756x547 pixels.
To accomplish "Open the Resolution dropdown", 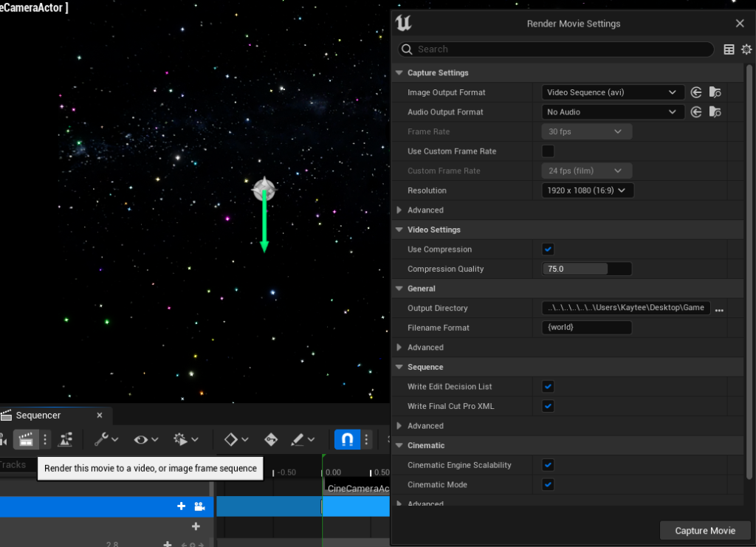I will 587,190.
